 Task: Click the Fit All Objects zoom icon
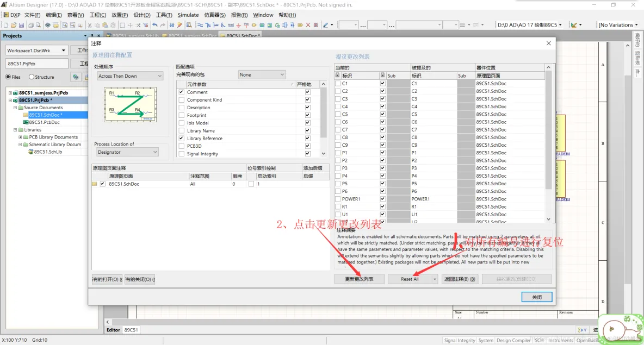tap(65, 25)
